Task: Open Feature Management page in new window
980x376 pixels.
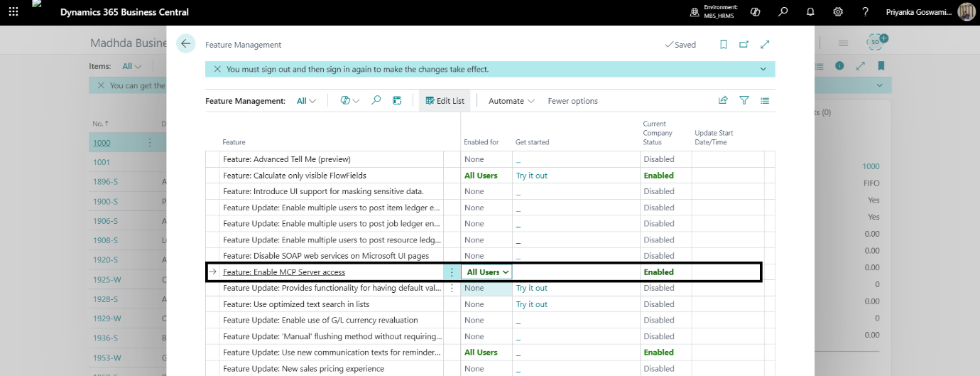Action: click(x=744, y=44)
